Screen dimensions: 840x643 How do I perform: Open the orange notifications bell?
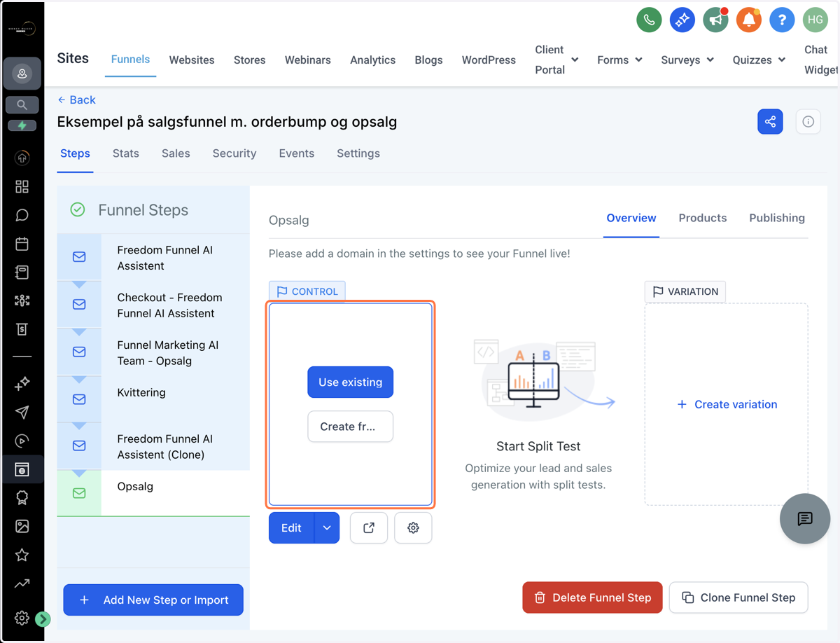[749, 20]
